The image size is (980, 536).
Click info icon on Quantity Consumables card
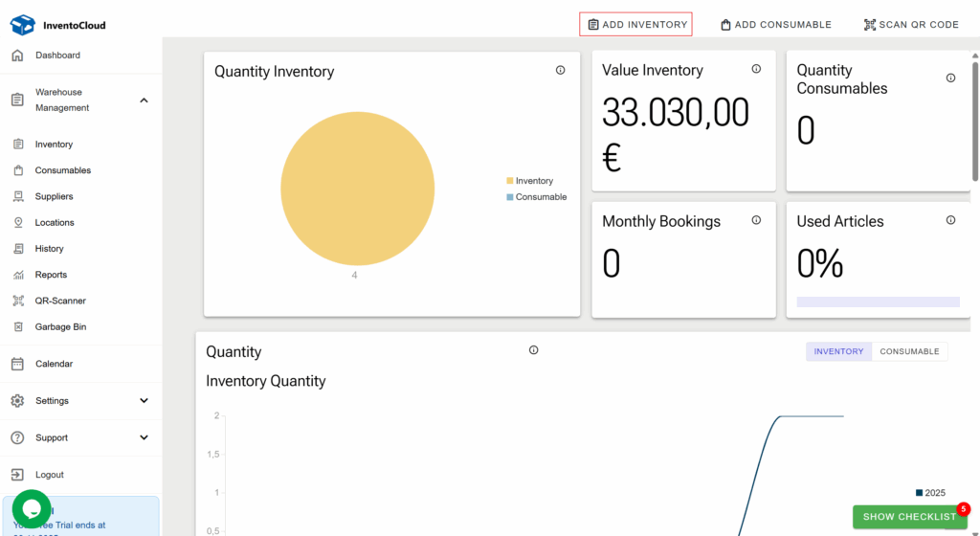tap(950, 78)
